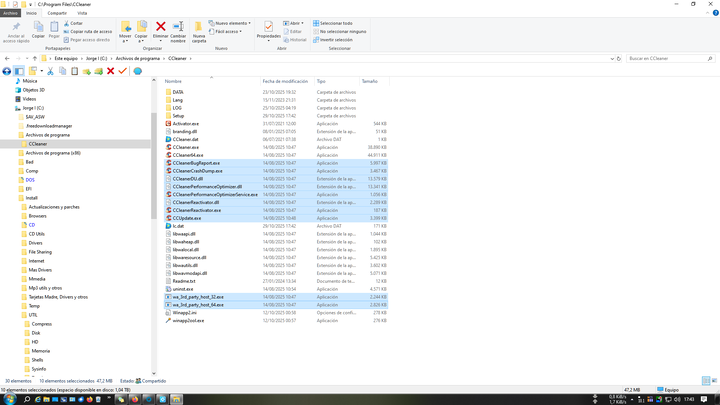Open the Fácil acceso dropdown
This screenshot has width=720, height=405.
[225, 31]
